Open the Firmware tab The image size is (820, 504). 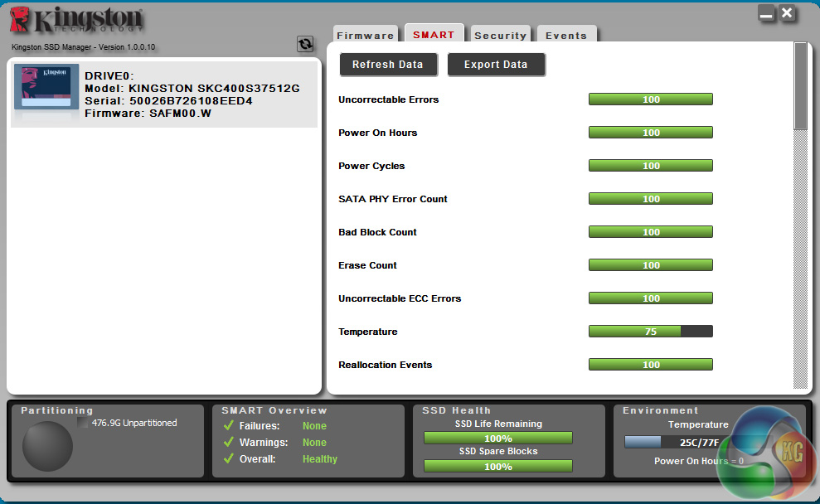[x=366, y=35]
